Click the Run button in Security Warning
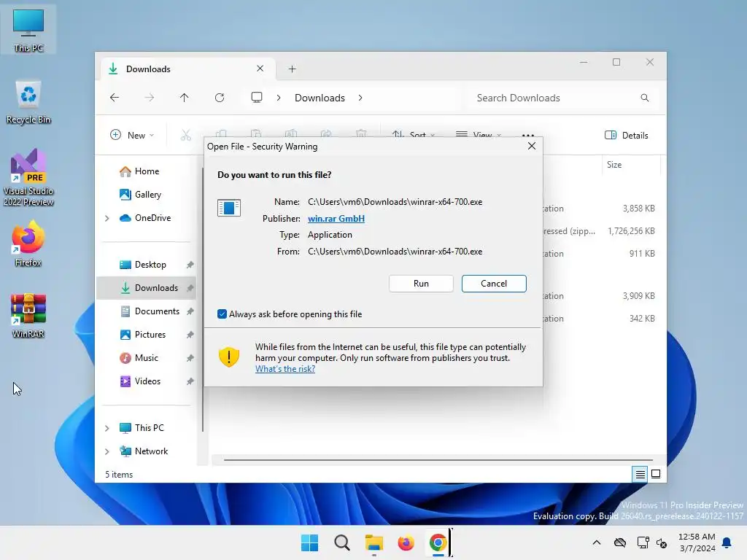Screen dimensions: 747x560 tap(421, 284)
